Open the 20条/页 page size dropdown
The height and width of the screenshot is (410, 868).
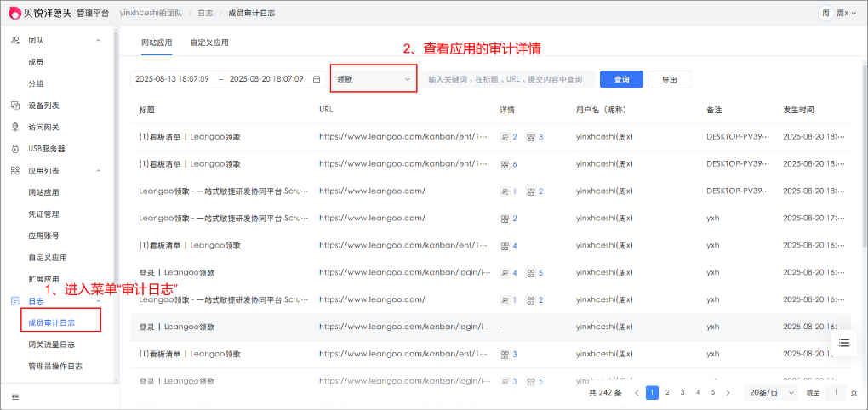pos(770,392)
